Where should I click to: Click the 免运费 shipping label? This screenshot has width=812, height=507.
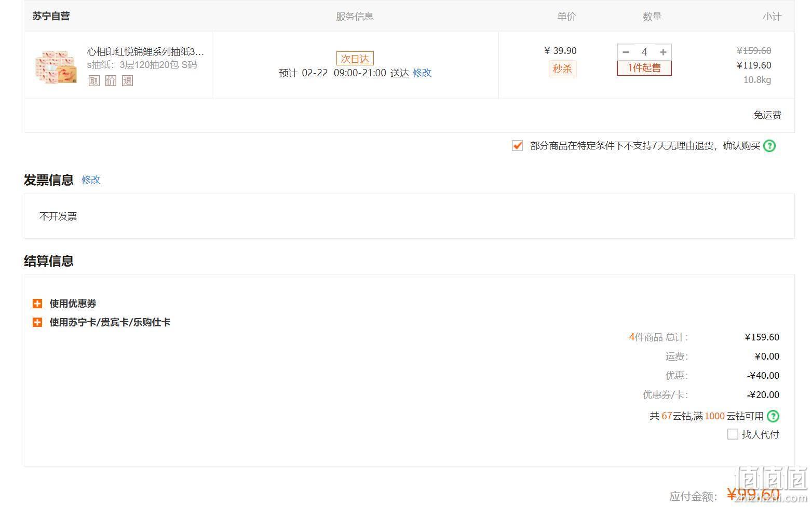click(767, 115)
